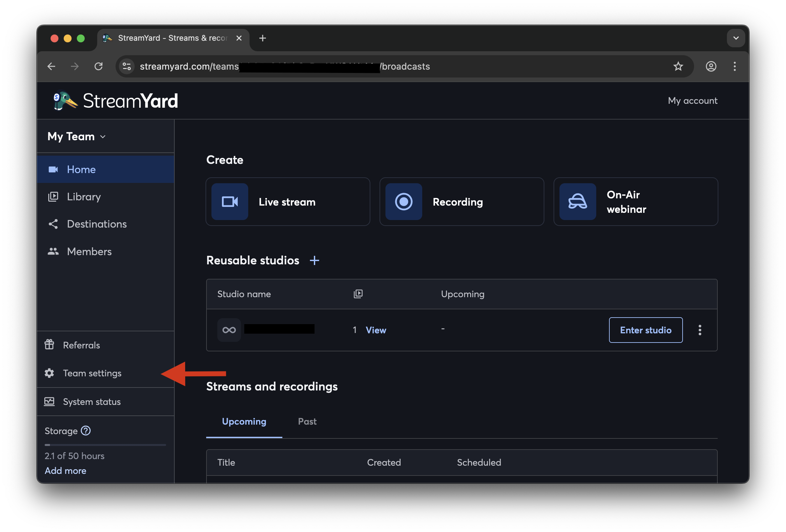Screen dimensions: 786x532
Task: Open the Members page
Action: click(x=105, y=252)
